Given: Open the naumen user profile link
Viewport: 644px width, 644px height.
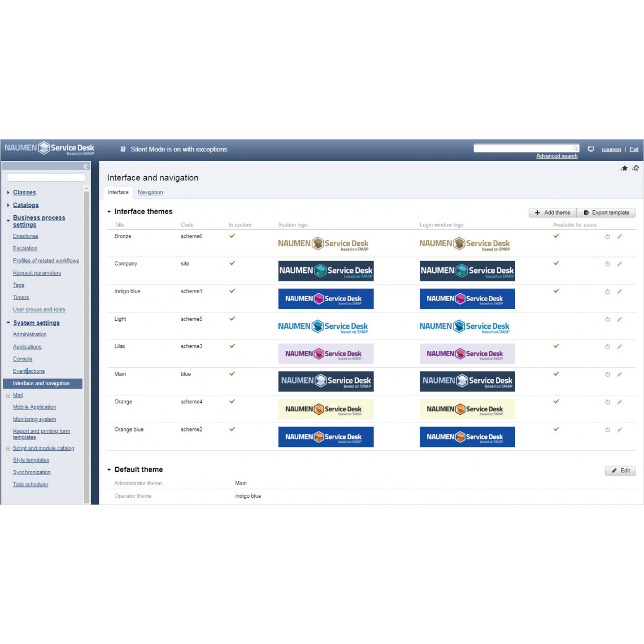Looking at the screenshot, I should (x=611, y=150).
